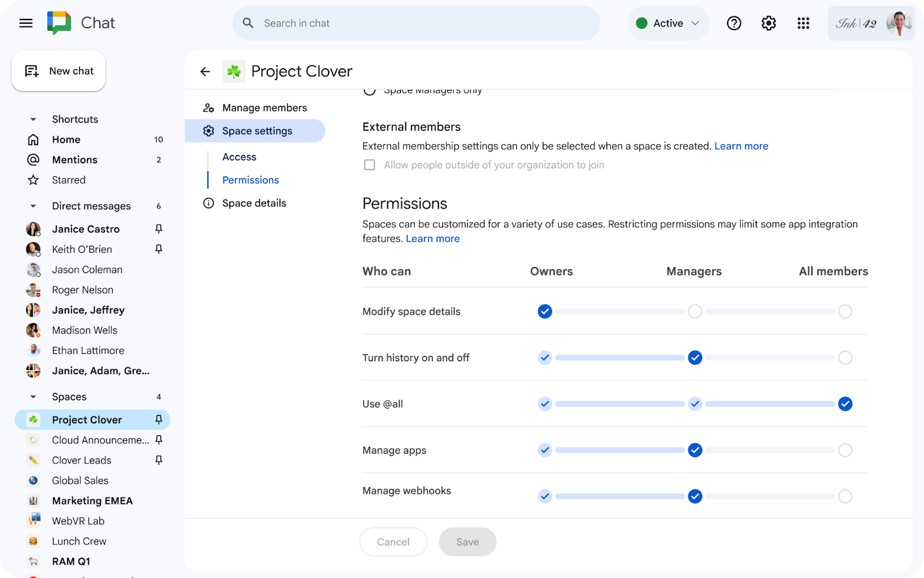Open the main menu hamburger icon
924x578 pixels.
pos(26,23)
